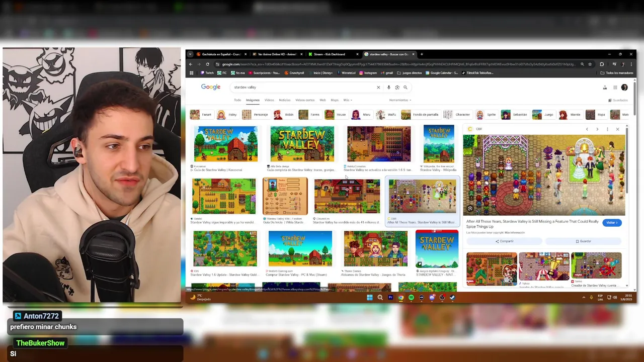Open the Guardados saved items link
Screen dimensions: 644x362
pyautogui.click(x=618, y=100)
